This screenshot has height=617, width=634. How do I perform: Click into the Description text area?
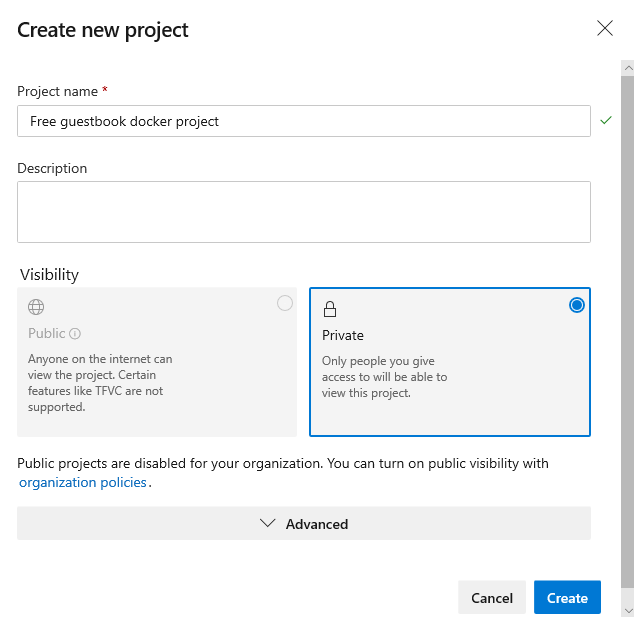click(x=303, y=211)
